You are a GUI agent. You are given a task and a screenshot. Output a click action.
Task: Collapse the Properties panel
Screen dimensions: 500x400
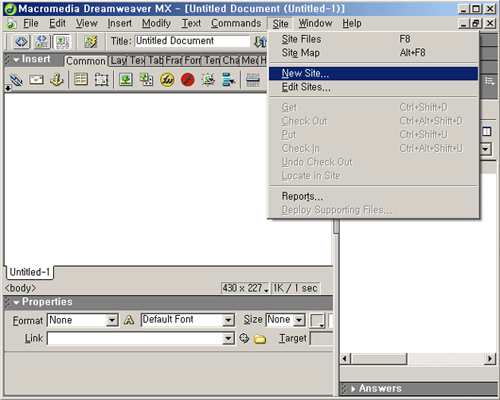tap(16, 303)
